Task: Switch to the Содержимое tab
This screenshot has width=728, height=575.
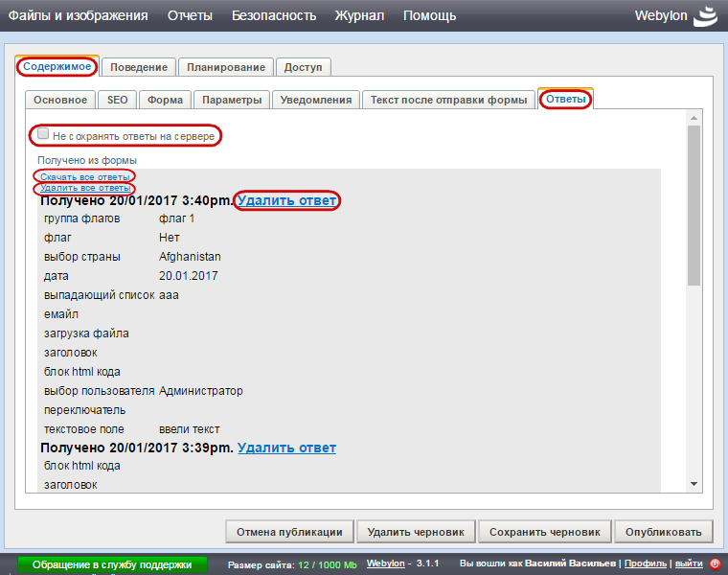Action: [x=57, y=66]
